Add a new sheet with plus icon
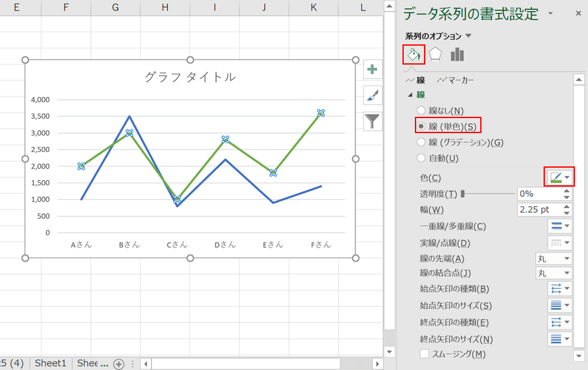The height and width of the screenshot is (370, 588). pos(118,363)
